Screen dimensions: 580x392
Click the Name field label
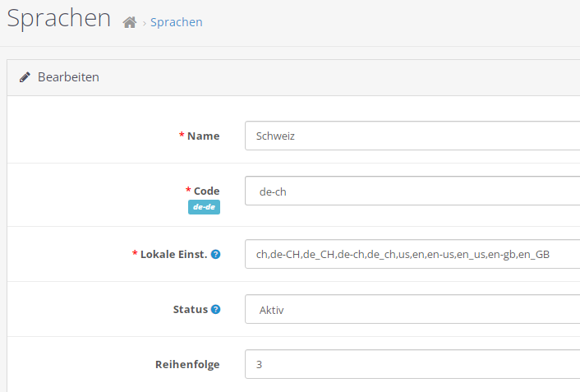pyautogui.click(x=203, y=136)
